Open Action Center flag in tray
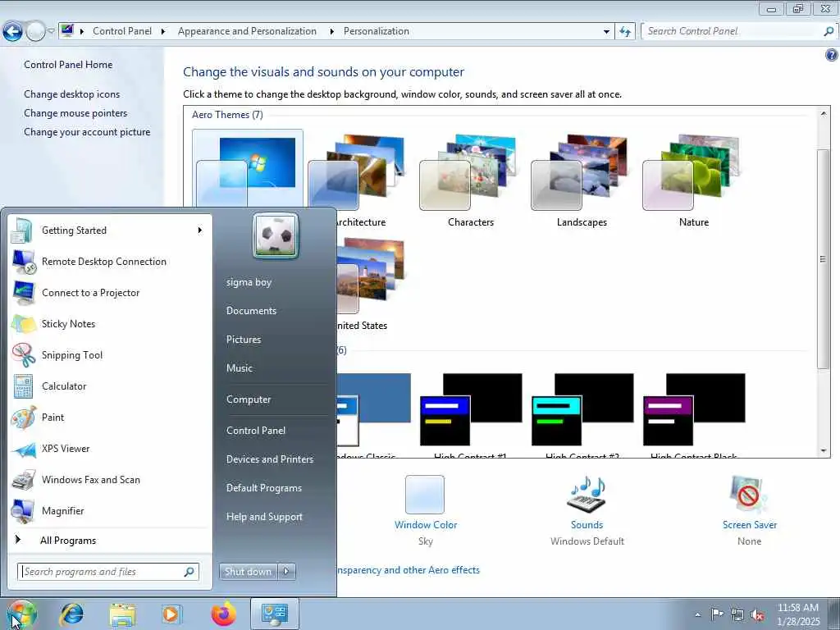 [x=717, y=614]
